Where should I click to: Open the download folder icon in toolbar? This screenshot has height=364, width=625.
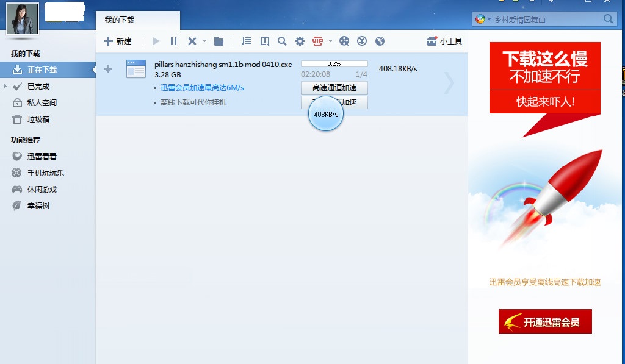(x=219, y=41)
